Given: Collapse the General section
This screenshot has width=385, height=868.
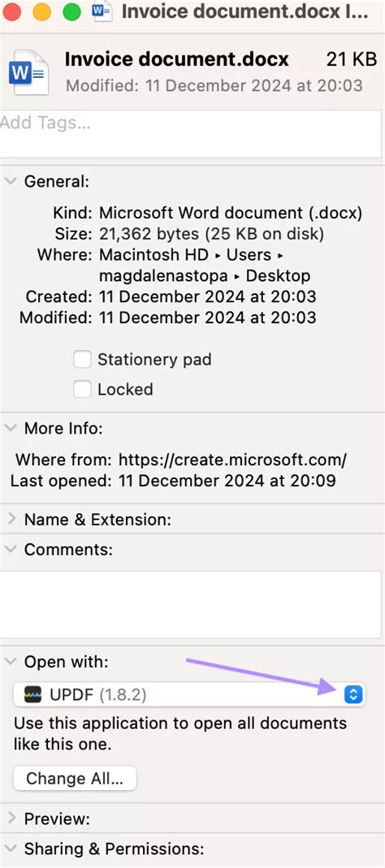Looking at the screenshot, I should 11,182.
